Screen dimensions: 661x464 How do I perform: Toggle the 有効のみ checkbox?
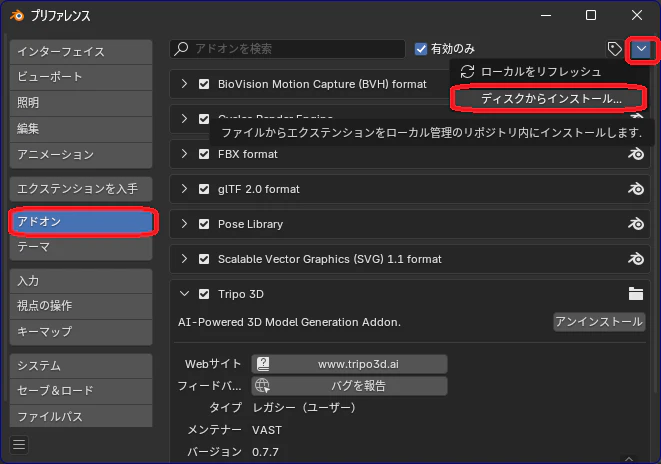coord(421,49)
